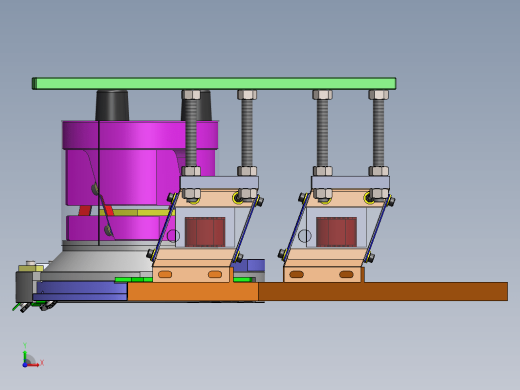520x390 pixels.
Task: Select the peach slotted bracket of the right assembly
Action: click(x=324, y=274)
